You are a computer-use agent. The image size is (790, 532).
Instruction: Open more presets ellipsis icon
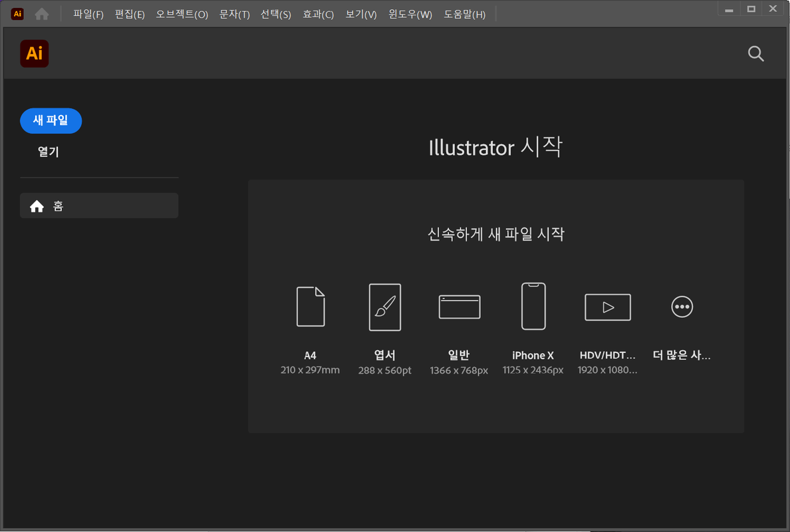click(x=682, y=307)
